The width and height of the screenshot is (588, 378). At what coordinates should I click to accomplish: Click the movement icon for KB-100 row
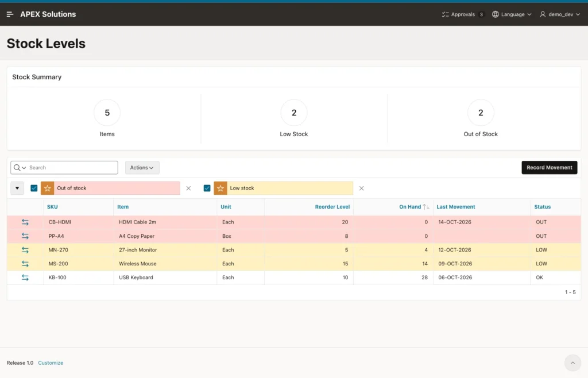pos(25,277)
